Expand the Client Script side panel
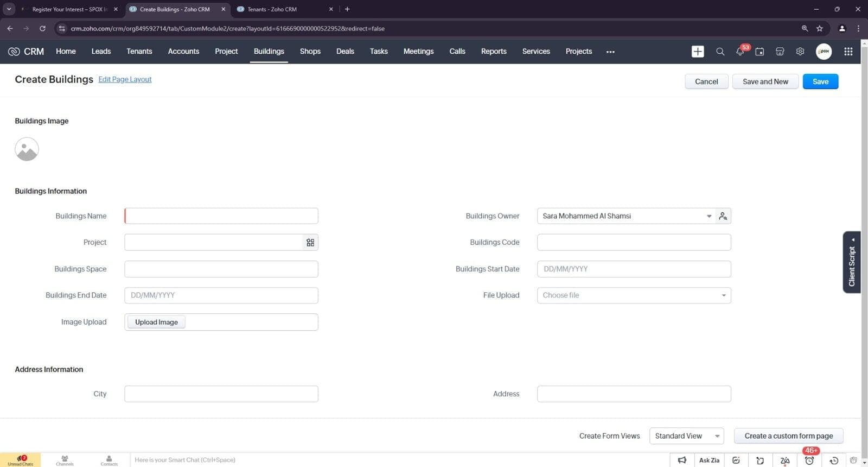The height and width of the screenshot is (467, 868). tap(852, 262)
